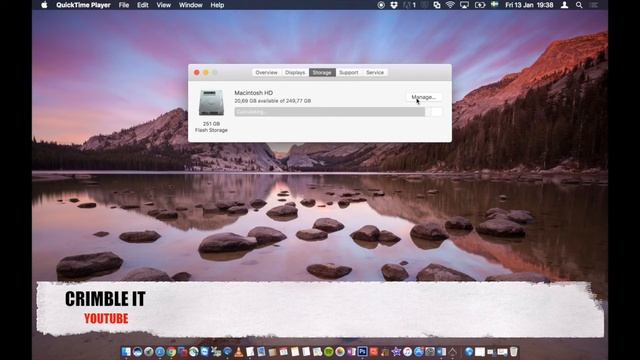Screen dimensions: 640x360
Task: Open iTunes from the Dock
Action: pyautogui.click(x=407, y=351)
